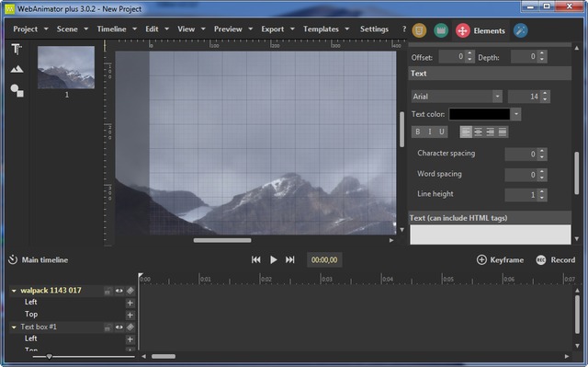Select the Text tool in left toolbar
Image resolution: width=588 pixels, height=367 pixels.
click(17, 49)
